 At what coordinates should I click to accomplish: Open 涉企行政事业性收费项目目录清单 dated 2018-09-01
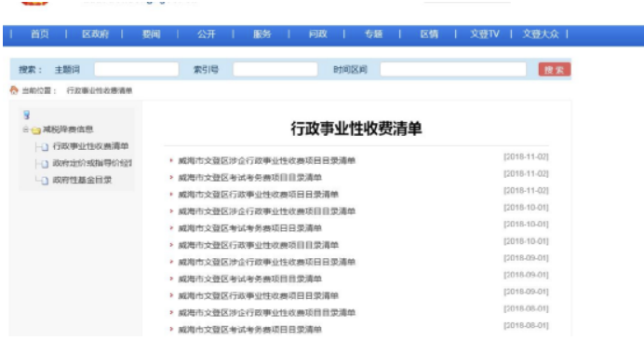click(x=266, y=262)
